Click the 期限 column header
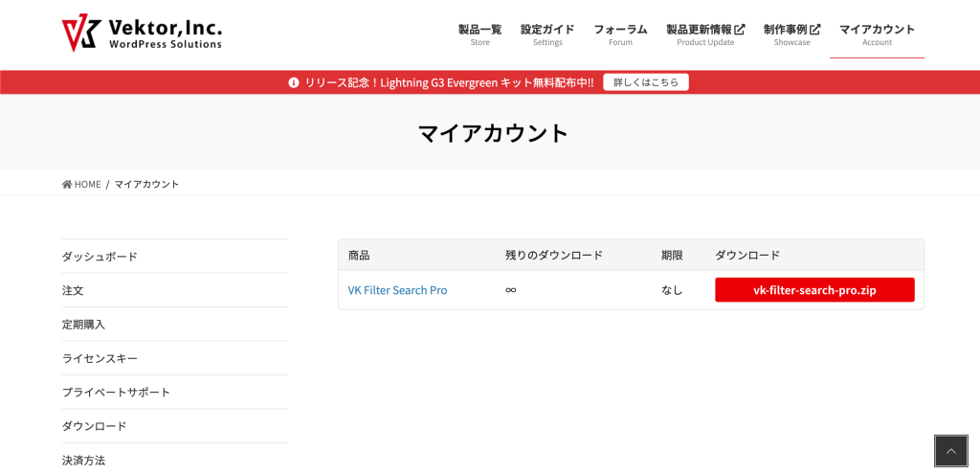The height and width of the screenshot is (475, 980). [x=672, y=255]
